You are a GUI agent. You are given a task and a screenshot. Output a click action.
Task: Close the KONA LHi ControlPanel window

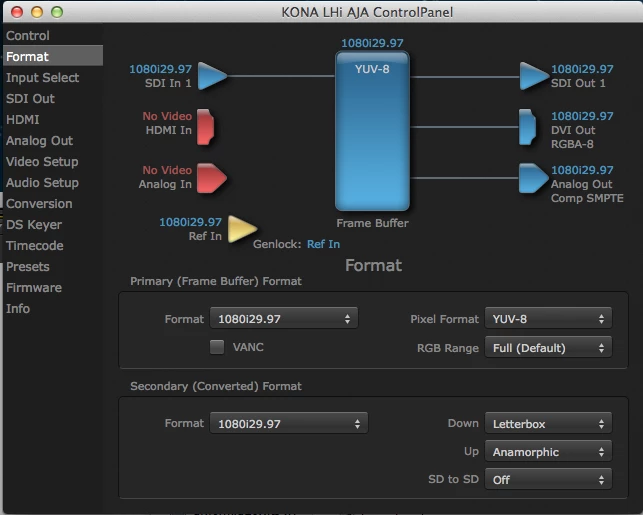17,12
